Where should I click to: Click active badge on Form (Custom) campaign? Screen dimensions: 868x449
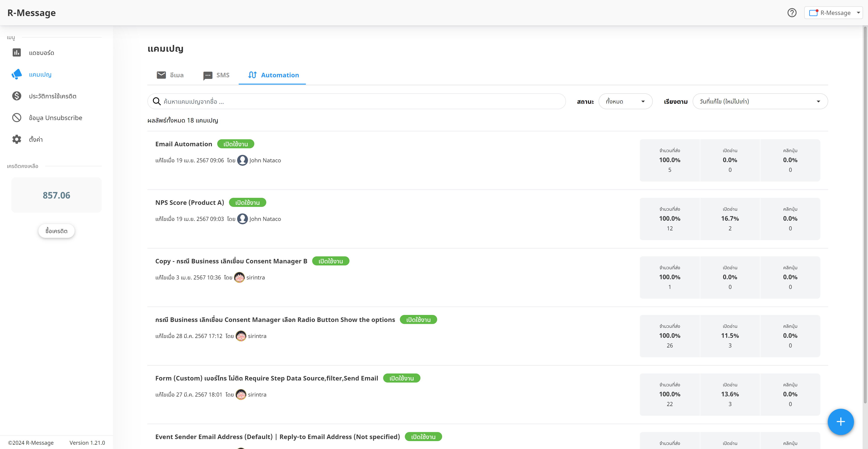(401, 378)
